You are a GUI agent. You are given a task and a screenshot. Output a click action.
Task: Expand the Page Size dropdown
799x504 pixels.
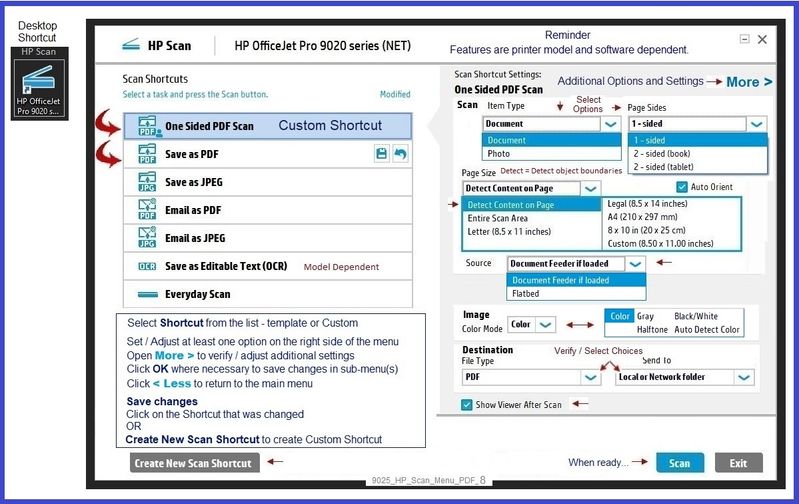[590, 189]
